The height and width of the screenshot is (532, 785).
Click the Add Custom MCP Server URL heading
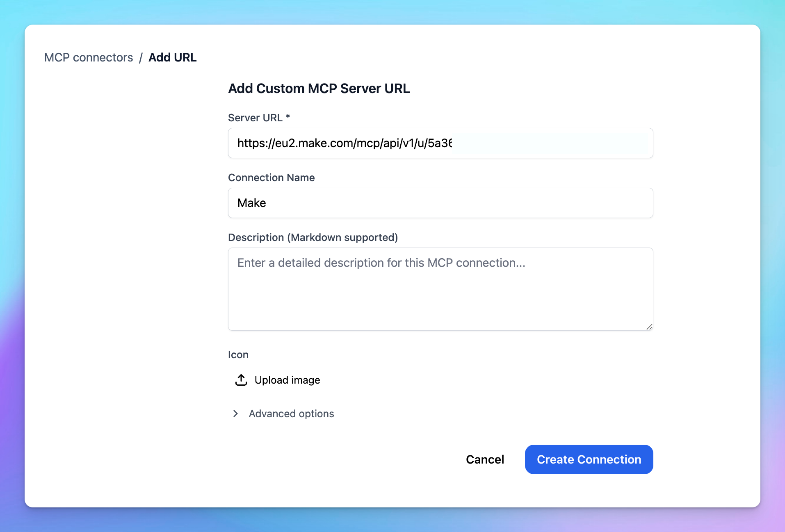(x=319, y=89)
